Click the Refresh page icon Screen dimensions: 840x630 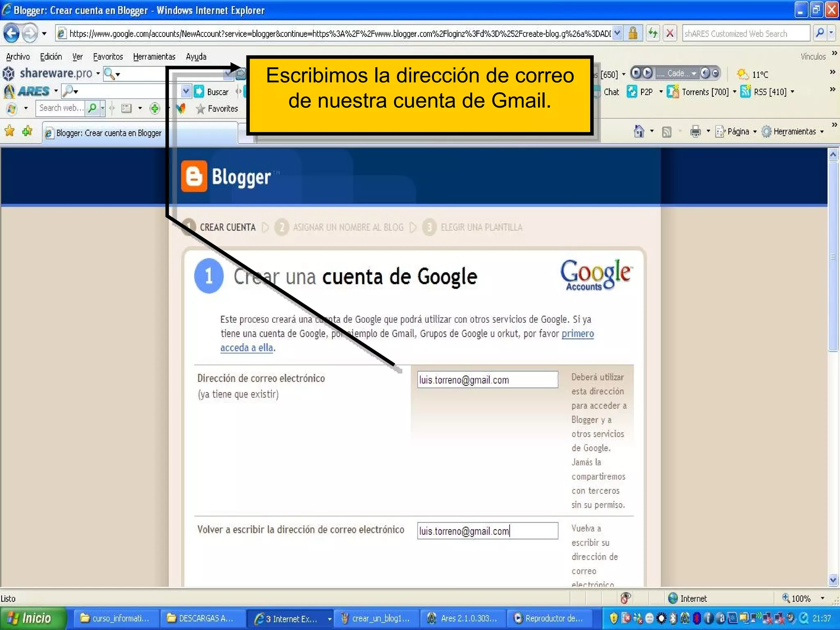652,33
